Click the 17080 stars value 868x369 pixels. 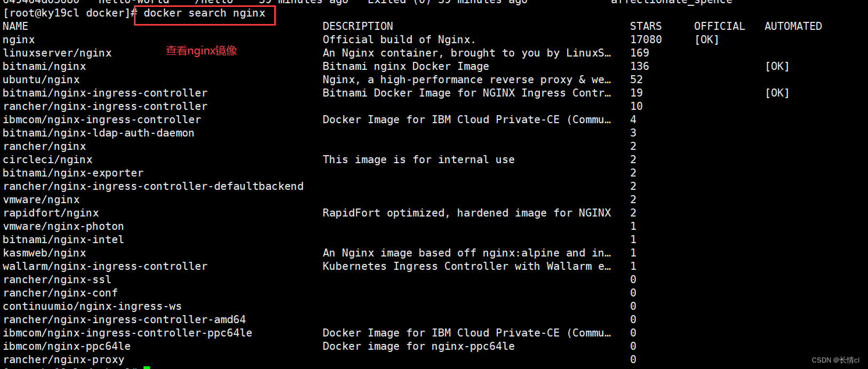coord(646,39)
